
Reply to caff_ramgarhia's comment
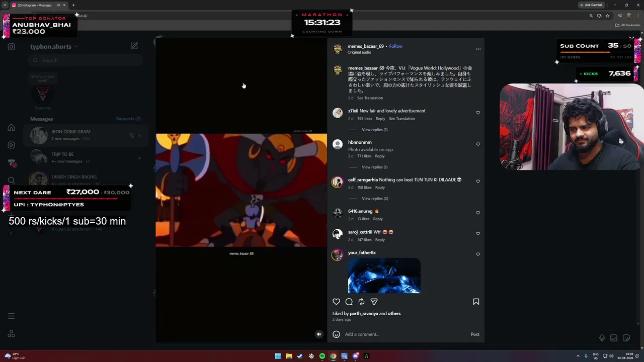coord(380,188)
